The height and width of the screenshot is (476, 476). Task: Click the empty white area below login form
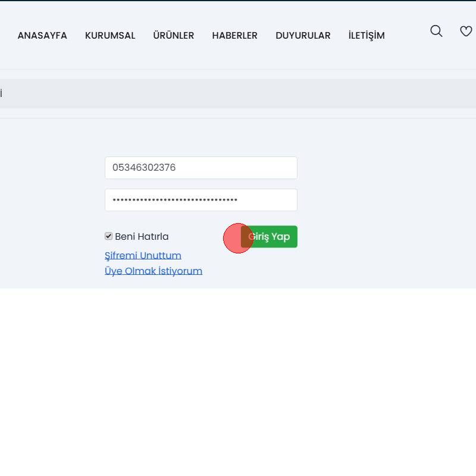pos(238,381)
